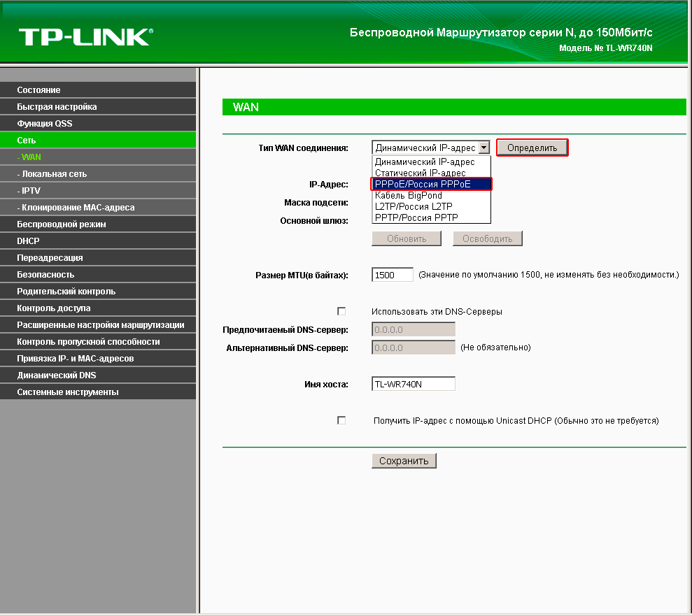
Task: Click the Основной шлюз label
Action: 314,220
